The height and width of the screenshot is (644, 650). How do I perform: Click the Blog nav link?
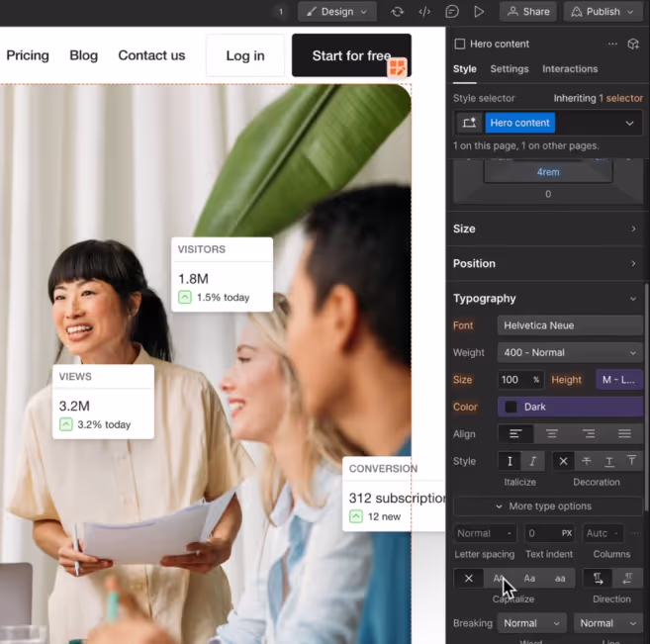pyautogui.click(x=83, y=55)
